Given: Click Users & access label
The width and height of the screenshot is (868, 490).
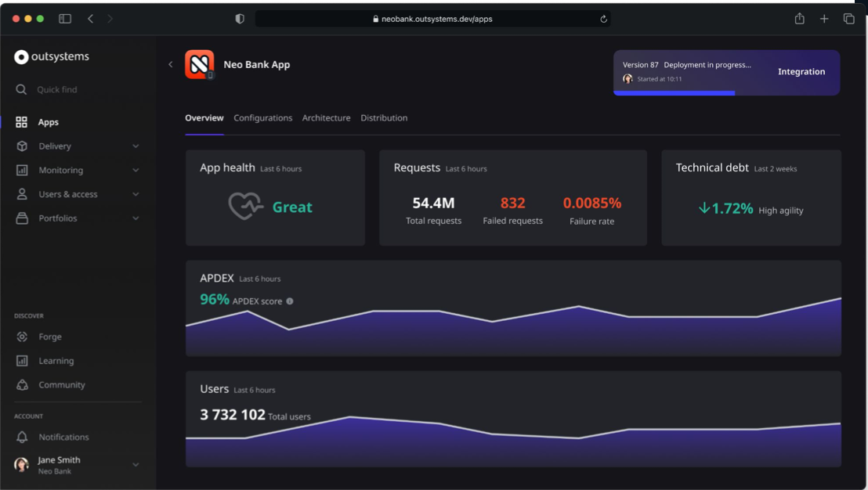Looking at the screenshot, I should pos(68,194).
